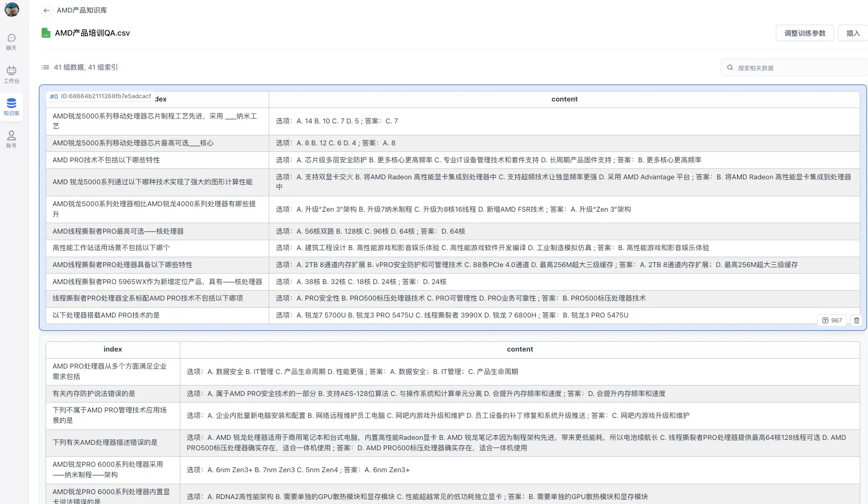Click the user avatar in the sidebar
868x504 pixels.
coord(12,9)
